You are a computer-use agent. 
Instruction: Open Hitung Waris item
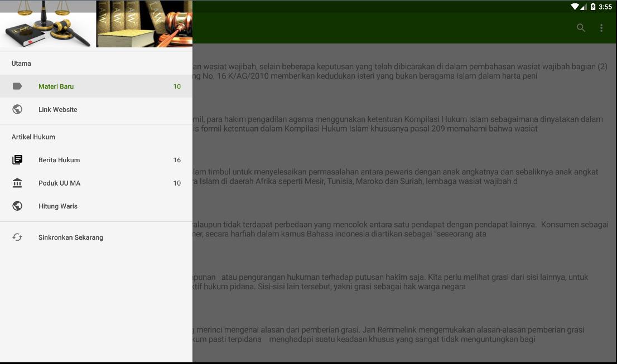[x=96, y=206]
